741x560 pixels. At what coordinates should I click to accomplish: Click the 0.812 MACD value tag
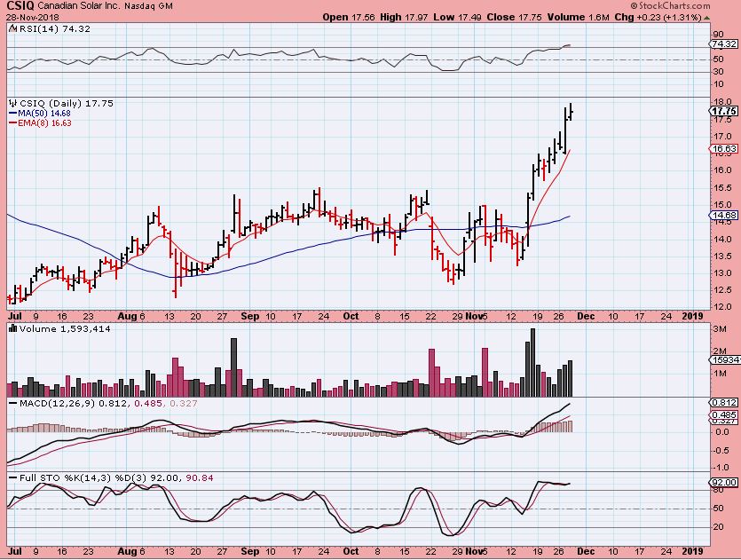(724, 403)
